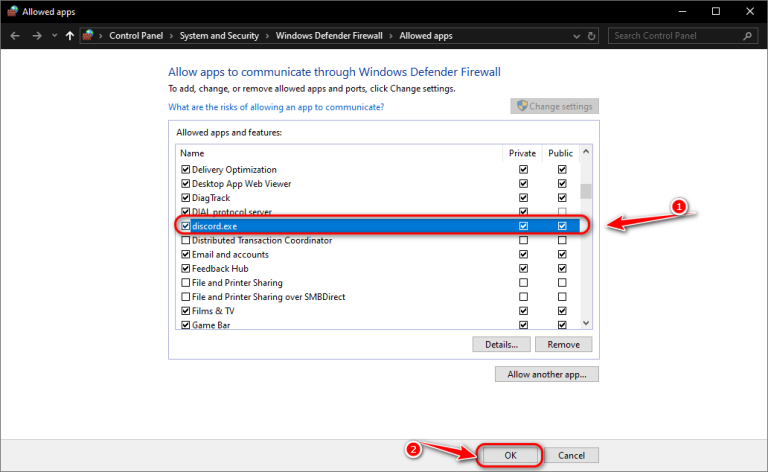This screenshot has height=472, width=768.
Task: Go to the System and Security breadcrumb
Action: (x=219, y=36)
